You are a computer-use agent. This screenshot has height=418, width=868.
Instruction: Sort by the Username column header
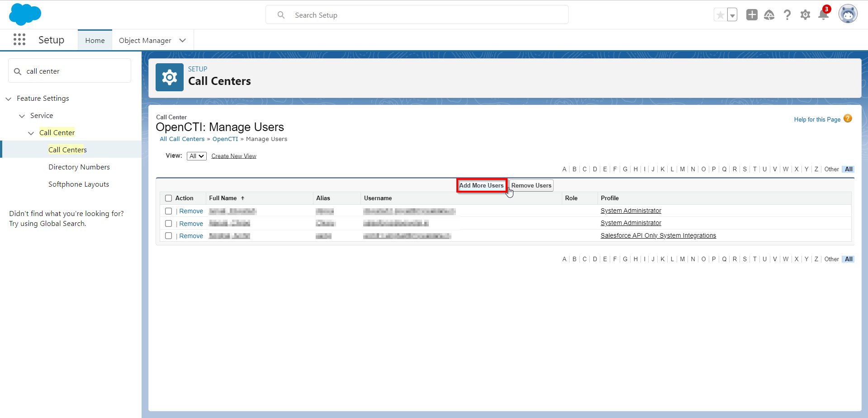pos(378,198)
